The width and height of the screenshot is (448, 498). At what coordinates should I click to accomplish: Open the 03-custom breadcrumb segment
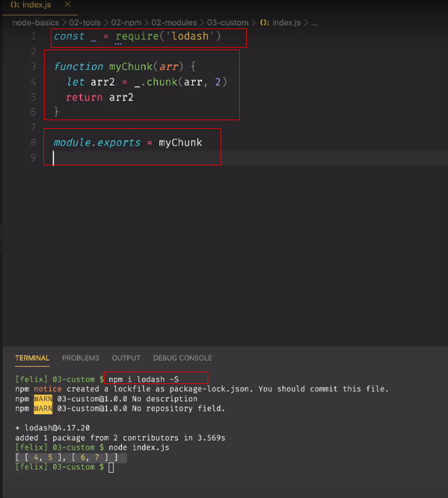pyautogui.click(x=227, y=23)
